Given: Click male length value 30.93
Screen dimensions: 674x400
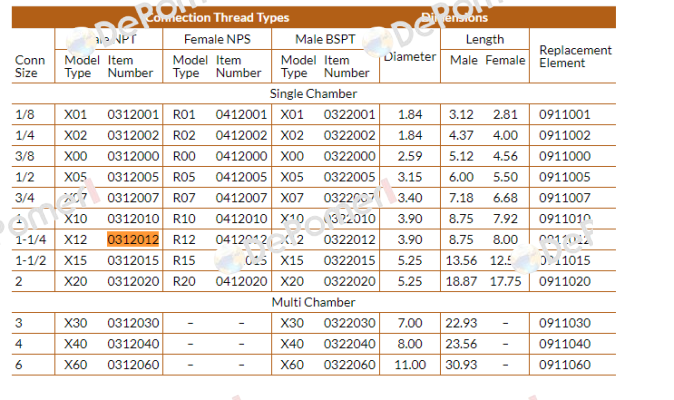Looking at the screenshot, I should (461, 365).
